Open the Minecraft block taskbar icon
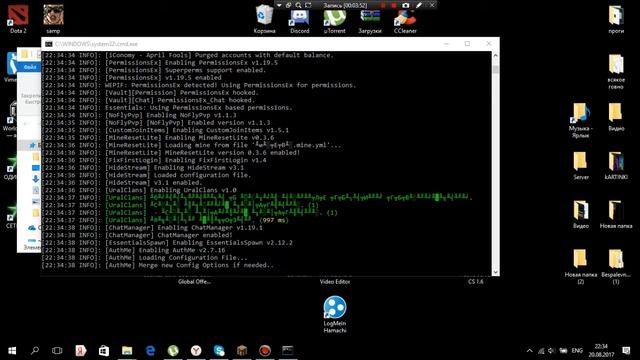 (242, 351)
